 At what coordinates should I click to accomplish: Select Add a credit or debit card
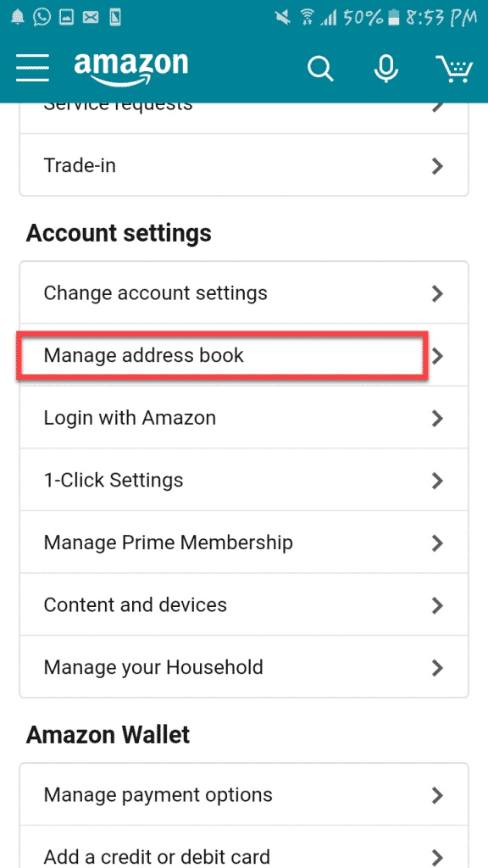[244, 848]
